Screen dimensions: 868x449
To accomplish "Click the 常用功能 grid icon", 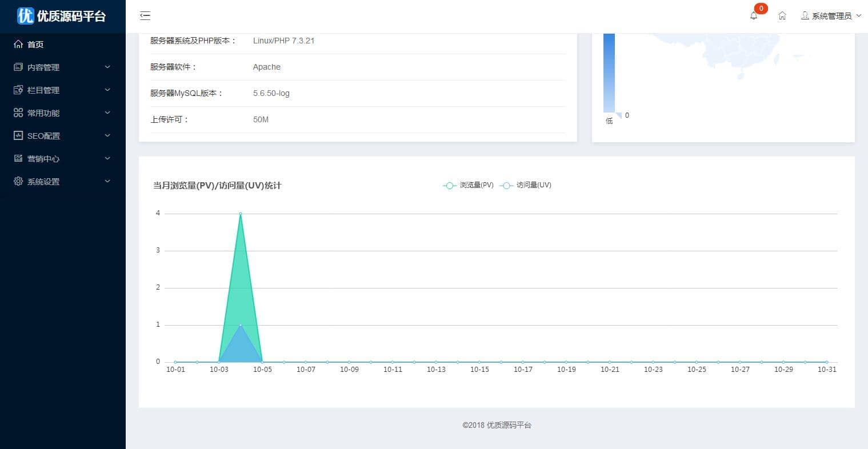I will [18, 113].
